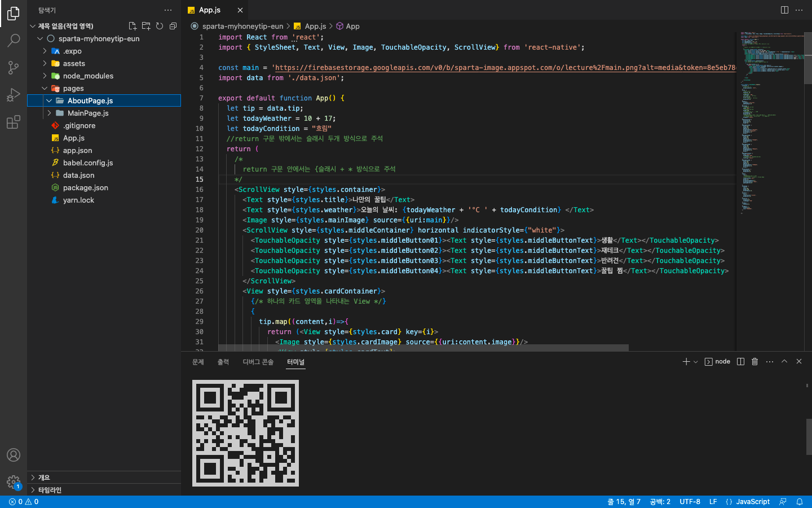Kill the terminal with trash icon
Image resolution: width=812 pixels, height=508 pixels.
pos(755,361)
